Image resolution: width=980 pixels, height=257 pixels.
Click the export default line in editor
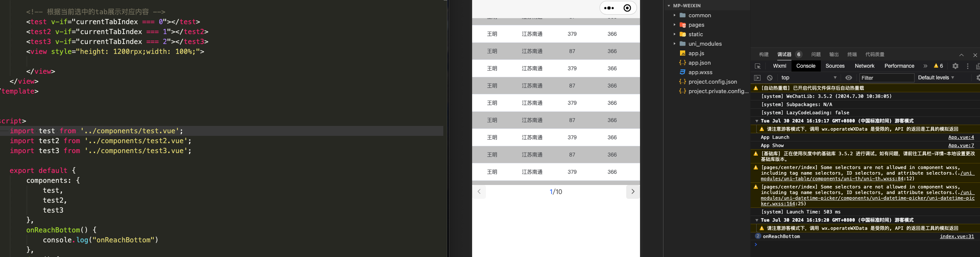43,170
